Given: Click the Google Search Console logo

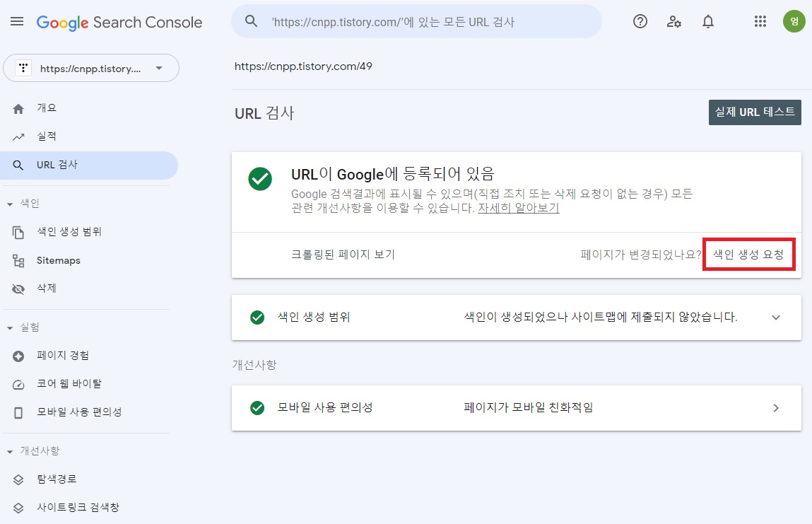Looking at the screenshot, I should click(119, 23).
